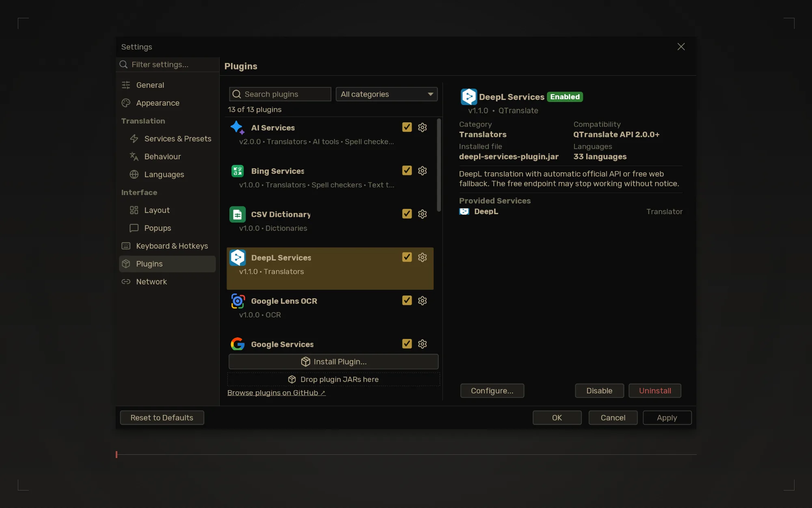Viewport: 812px width, 508px height.
Task: Disable the DeepL Services plugin
Action: (x=599, y=391)
